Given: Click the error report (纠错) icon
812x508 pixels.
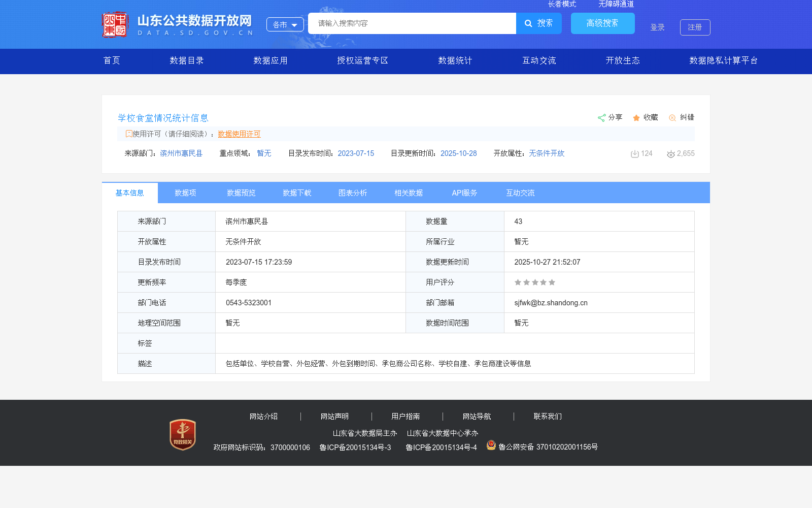Looking at the screenshot, I should (x=672, y=117).
